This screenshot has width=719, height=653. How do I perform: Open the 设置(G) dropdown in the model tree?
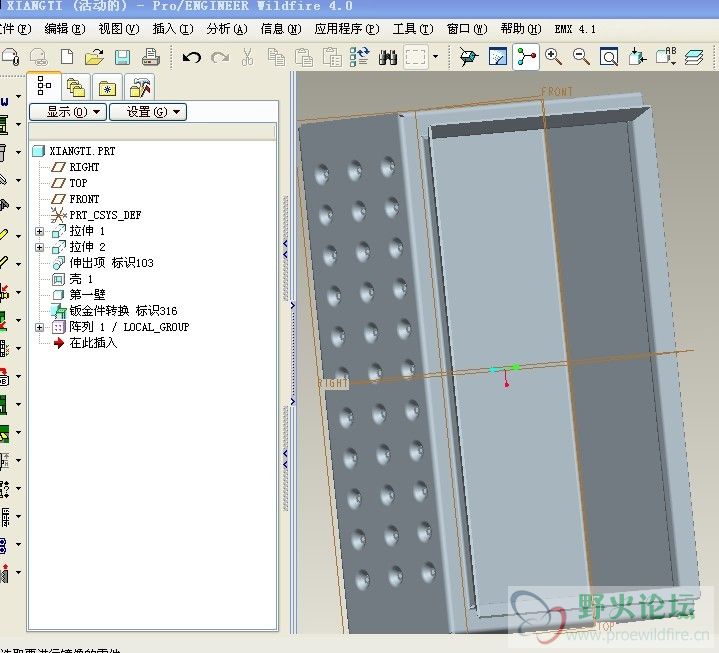(x=148, y=112)
